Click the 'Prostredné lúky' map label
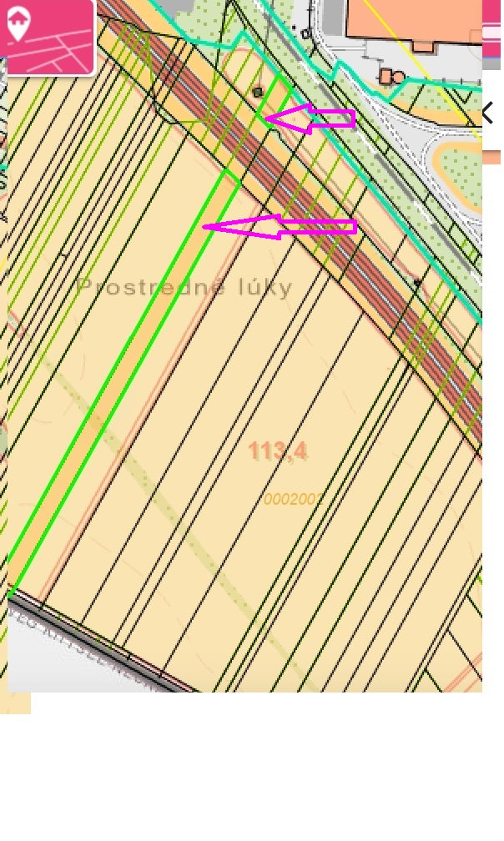The width and height of the screenshot is (504, 841). coord(184,289)
